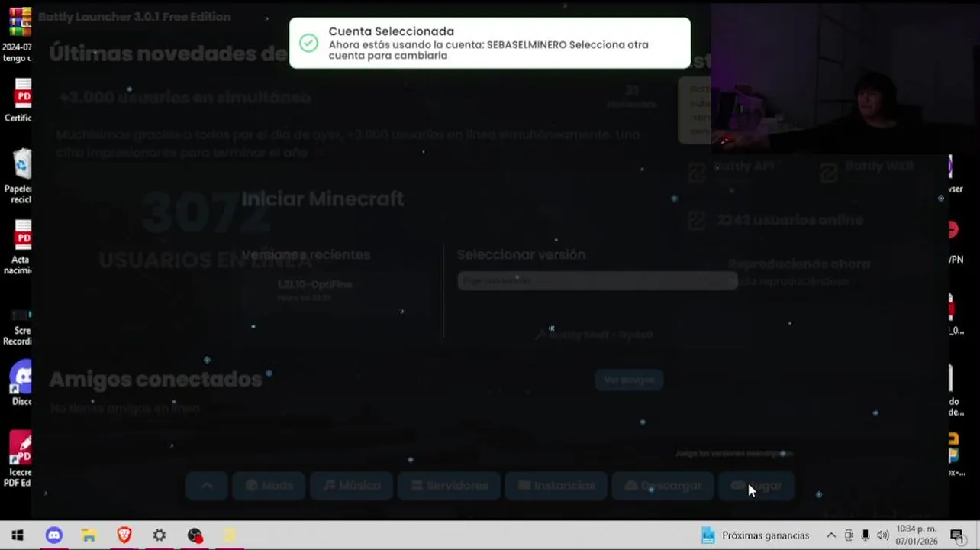Click the Descargar button
The height and width of the screenshot is (550, 980).
tap(662, 486)
